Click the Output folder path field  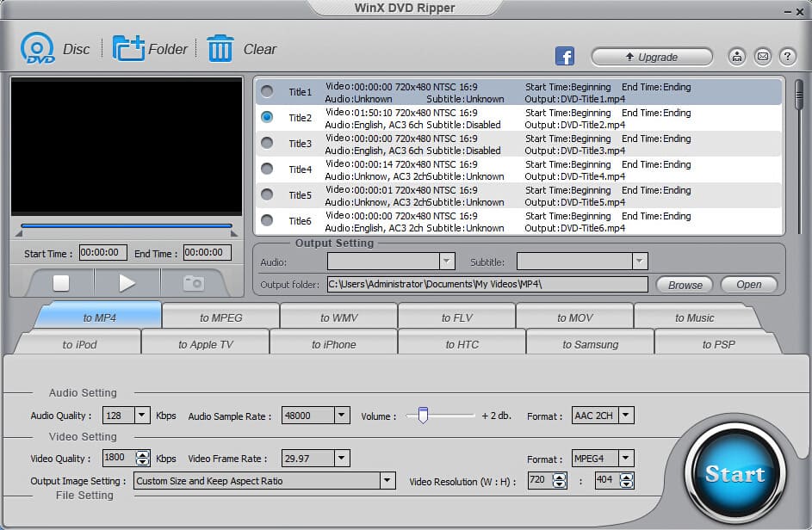(487, 284)
